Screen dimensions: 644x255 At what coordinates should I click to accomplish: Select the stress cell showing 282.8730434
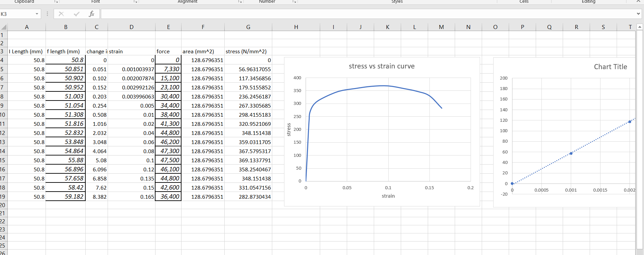click(x=248, y=197)
